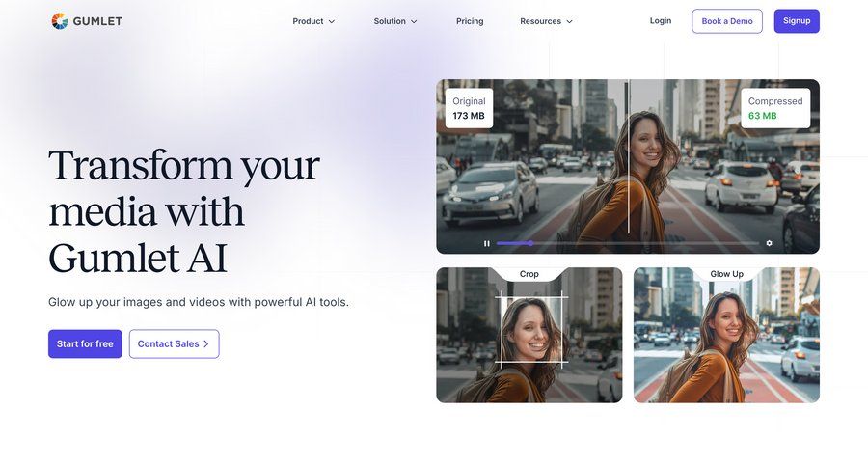Viewport: 868px width, 467px height.
Task: Click the Gumlet colorful logo icon
Action: (59, 21)
